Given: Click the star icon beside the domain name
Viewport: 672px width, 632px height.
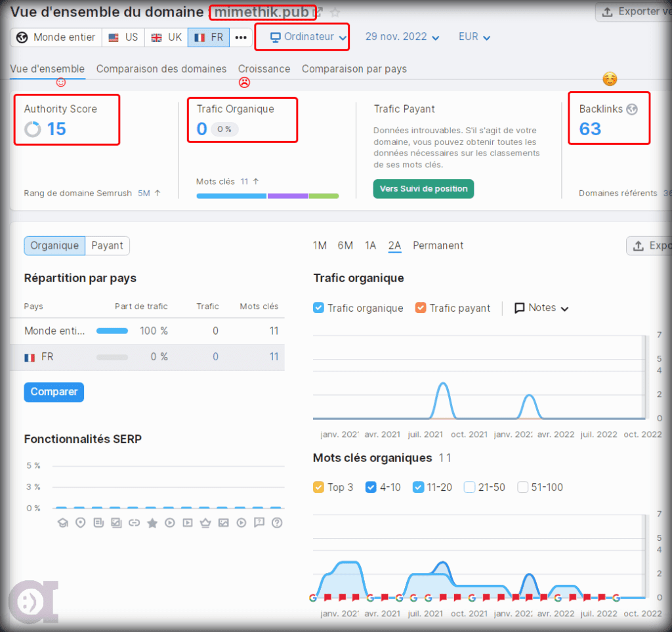Looking at the screenshot, I should (335, 12).
